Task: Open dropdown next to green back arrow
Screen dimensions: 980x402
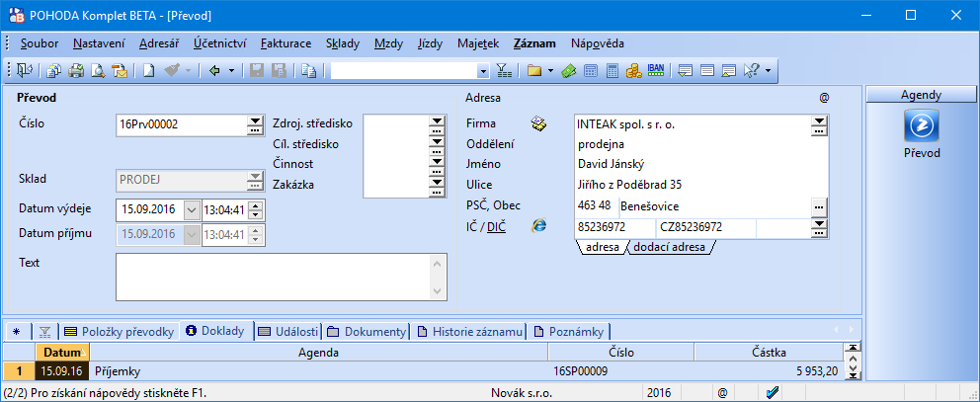Action: (x=231, y=71)
